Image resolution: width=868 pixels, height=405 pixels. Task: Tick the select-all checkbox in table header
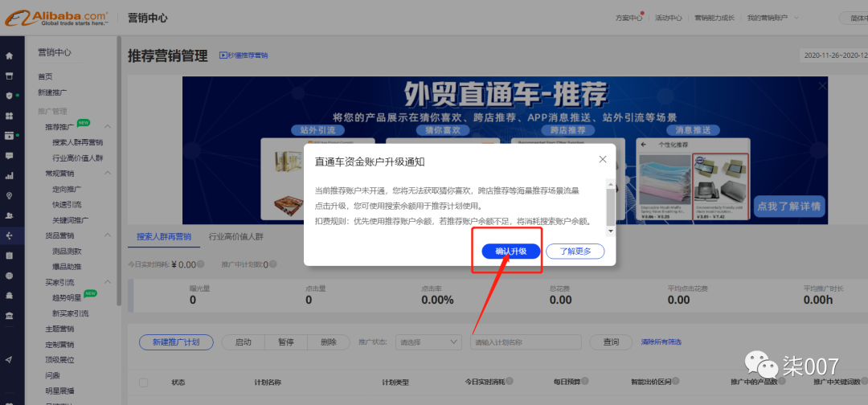144,382
